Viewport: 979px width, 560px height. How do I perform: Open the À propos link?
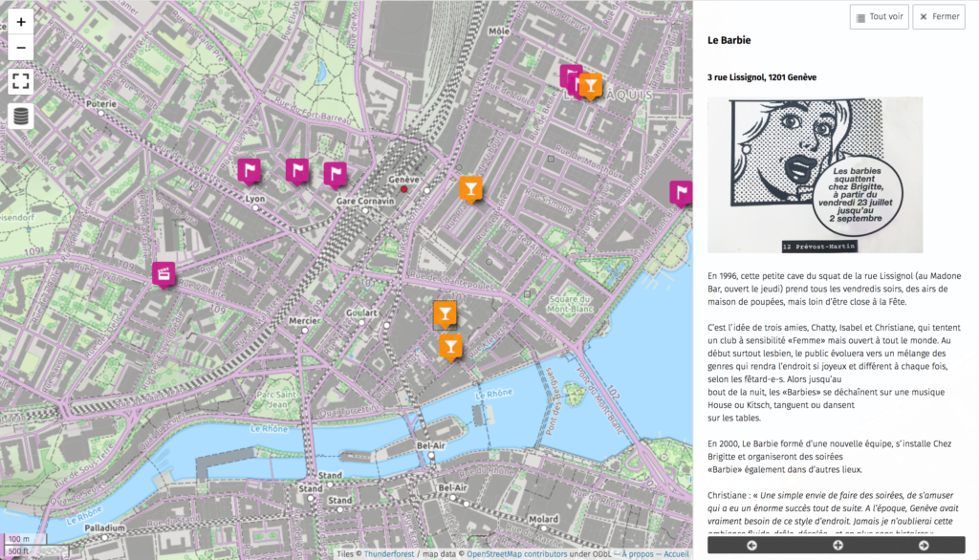(x=638, y=553)
